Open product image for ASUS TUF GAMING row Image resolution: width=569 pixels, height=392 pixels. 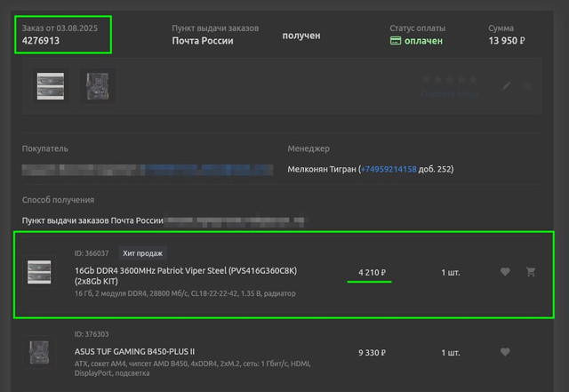click(x=39, y=352)
